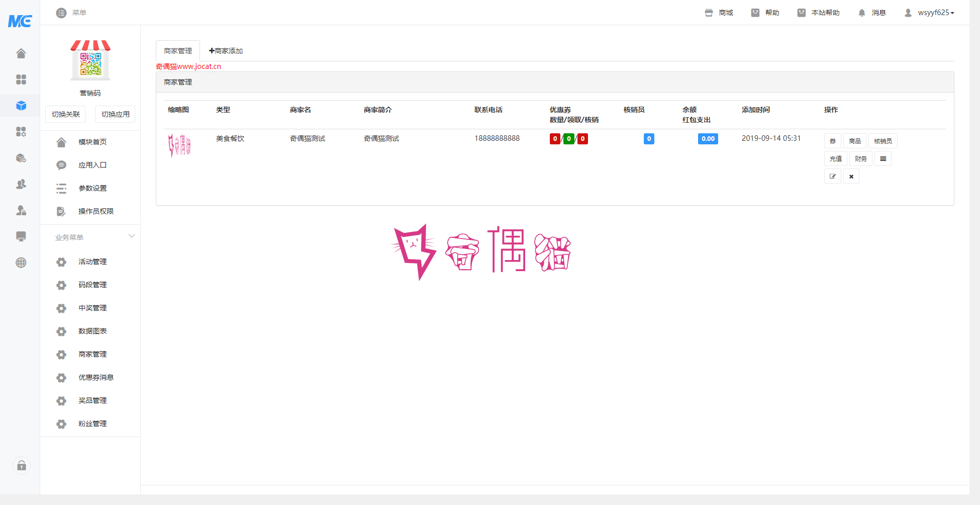Switch to the 商家管理 tab
This screenshot has width=980, height=505.
coord(178,51)
